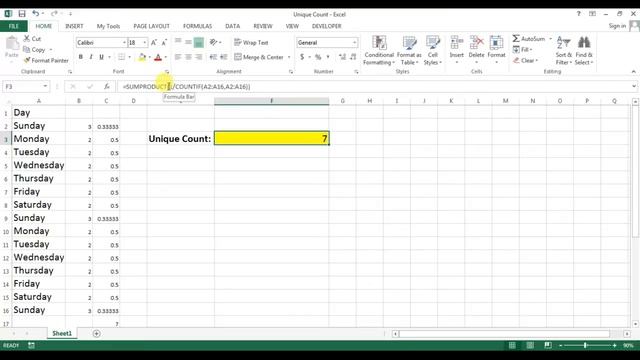Viewport: 640px width, 360px height.
Task: Click the Delete cells icon
Action: pyautogui.click(x=476, y=42)
